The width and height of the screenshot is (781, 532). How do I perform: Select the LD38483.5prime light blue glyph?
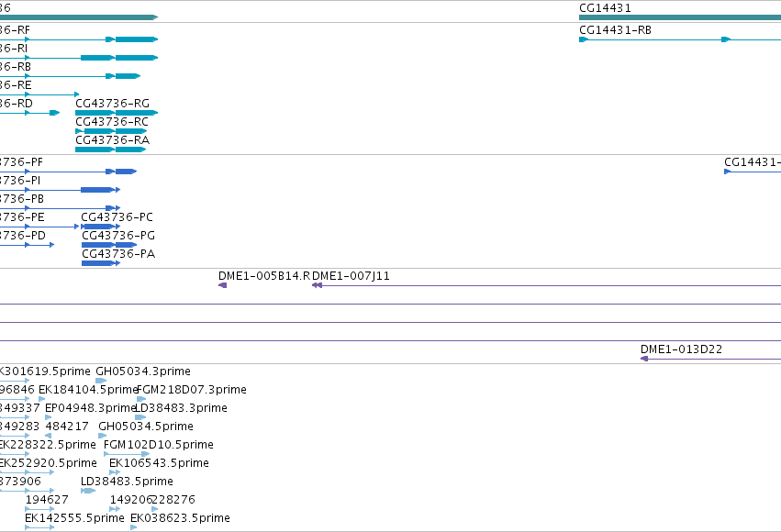click(88, 491)
